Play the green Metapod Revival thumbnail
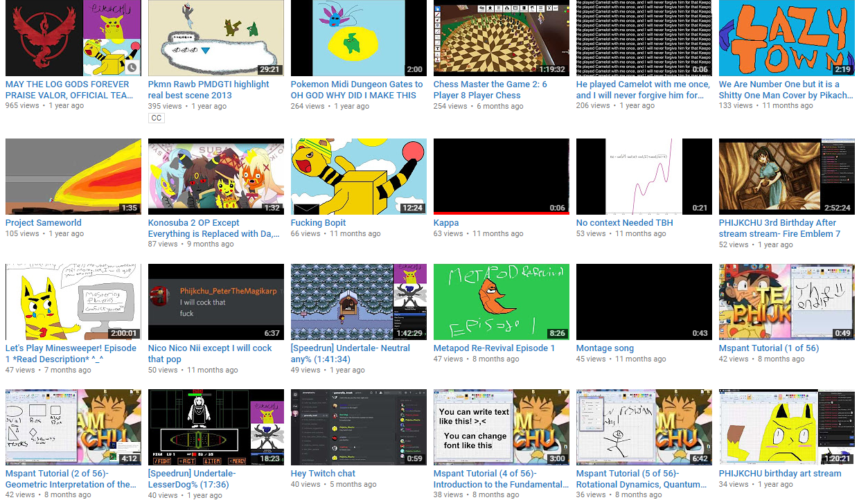This screenshot has height=500, width=868. tap(502, 302)
